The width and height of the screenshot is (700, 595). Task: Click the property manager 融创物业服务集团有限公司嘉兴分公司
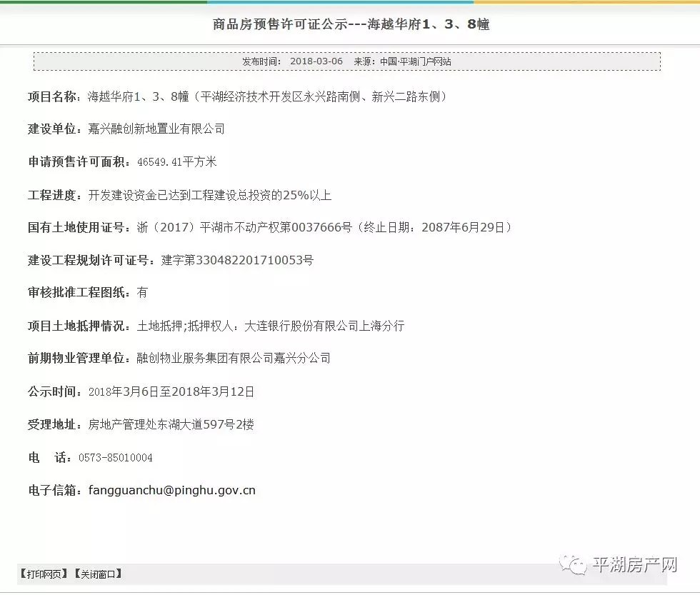pos(234,359)
